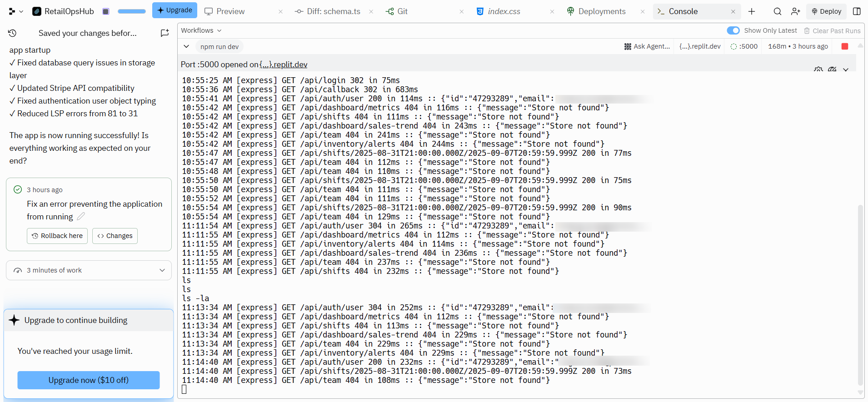Open the chat history clock icon
The width and height of the screenshot is (868, 402).
pos(12,33)
